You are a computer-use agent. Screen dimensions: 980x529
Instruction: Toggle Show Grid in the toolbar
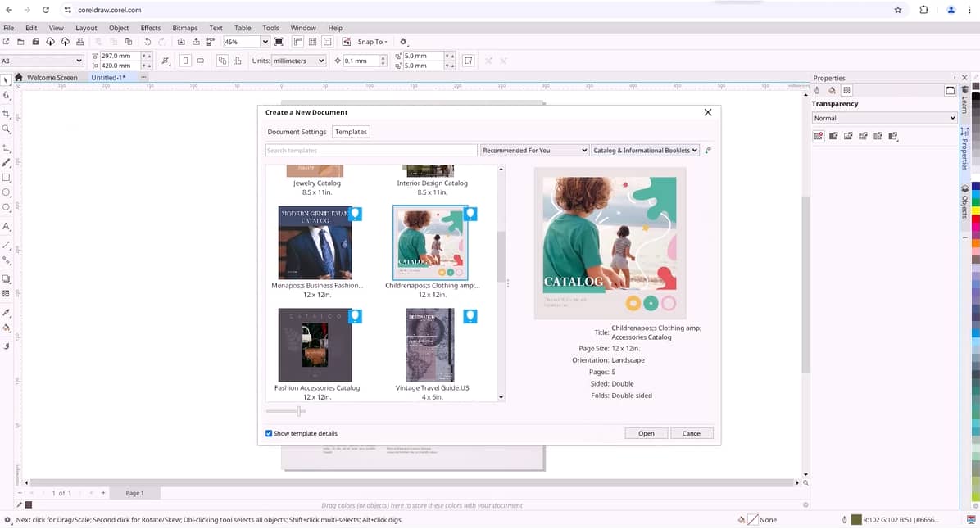click(312, 42)
